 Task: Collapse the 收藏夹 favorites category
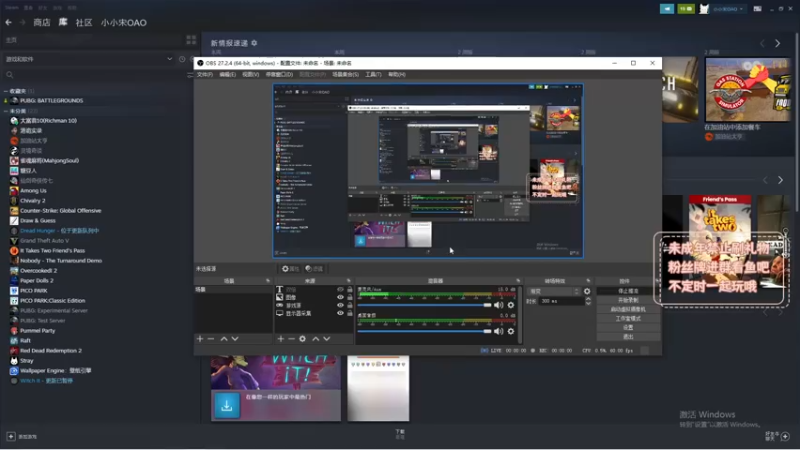[x=6, y=91]
